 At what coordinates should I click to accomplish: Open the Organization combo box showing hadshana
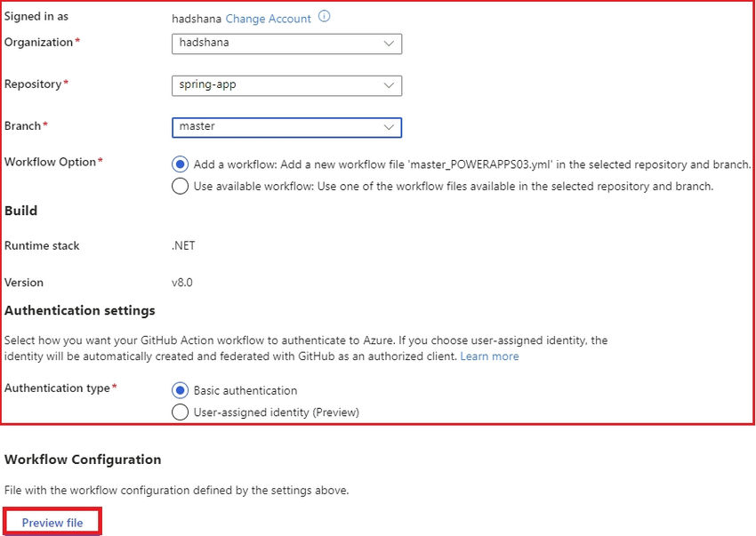click(x=276, y=43)
